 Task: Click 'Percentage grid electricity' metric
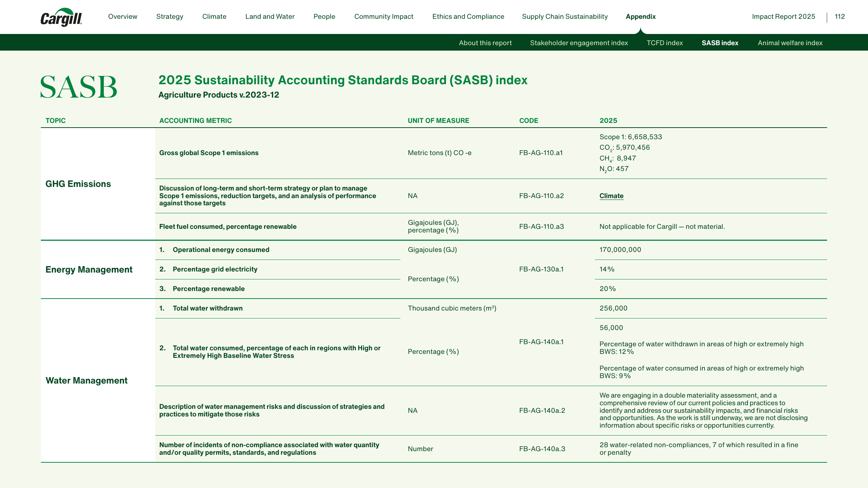[x=215, y=269]
